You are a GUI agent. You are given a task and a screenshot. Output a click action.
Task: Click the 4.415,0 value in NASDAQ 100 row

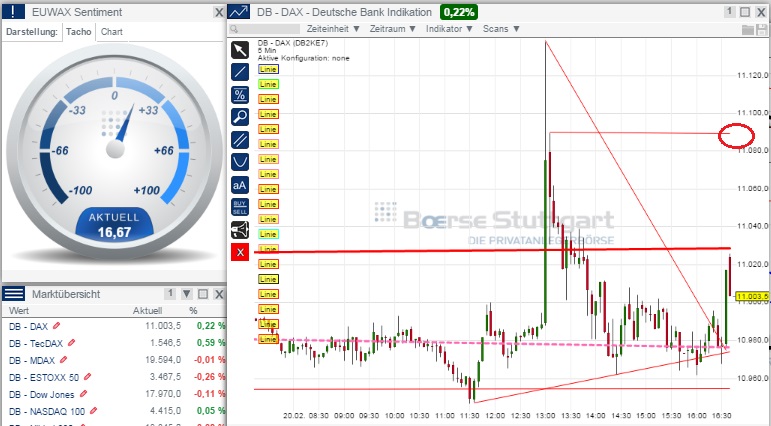165,410
